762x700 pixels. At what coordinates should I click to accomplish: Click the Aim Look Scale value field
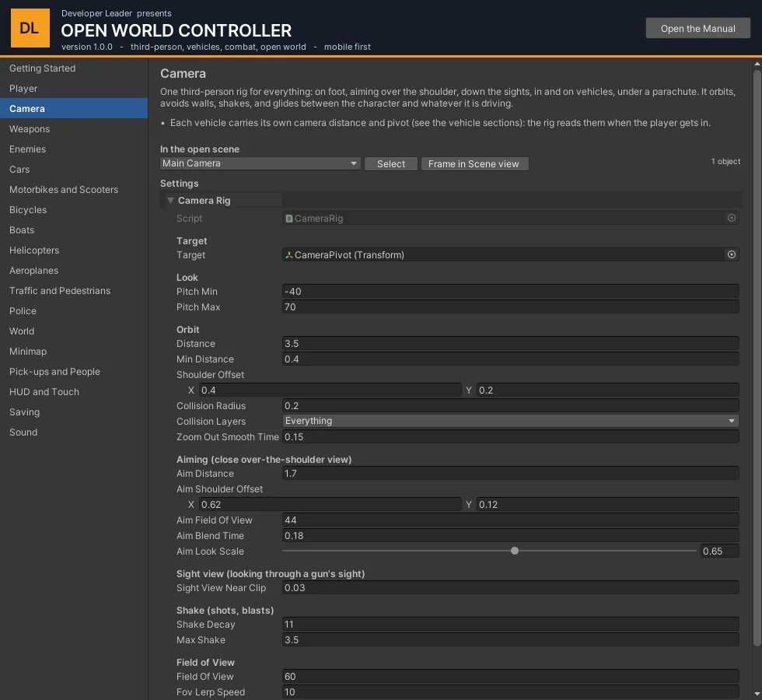click(720, 551)
